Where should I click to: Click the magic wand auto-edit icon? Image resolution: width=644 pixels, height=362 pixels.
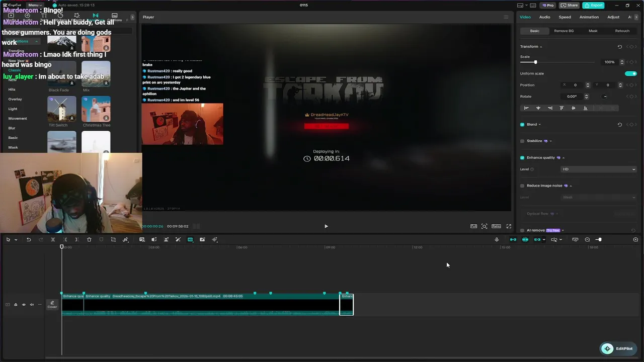[x=178, y=239]
